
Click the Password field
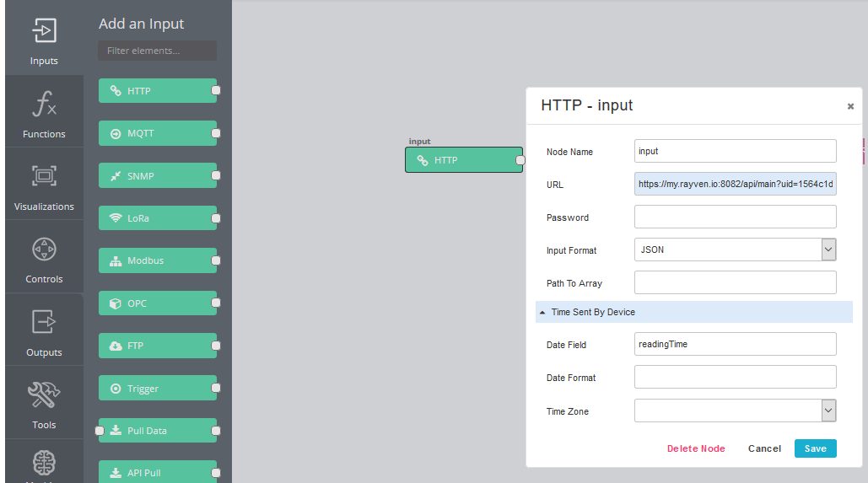click(x=736, y=217)
